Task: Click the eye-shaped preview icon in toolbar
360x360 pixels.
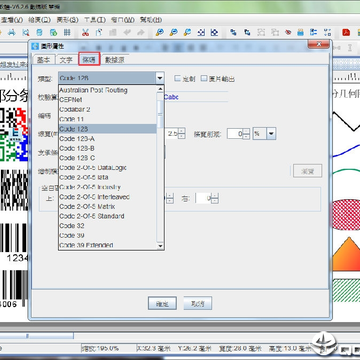Action: click(x=288, y=32)
